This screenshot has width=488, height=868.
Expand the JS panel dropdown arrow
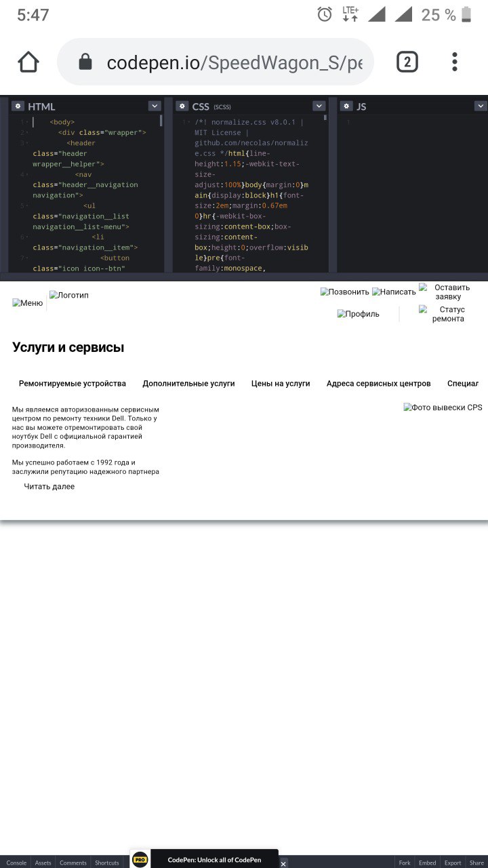pos(481,106)
